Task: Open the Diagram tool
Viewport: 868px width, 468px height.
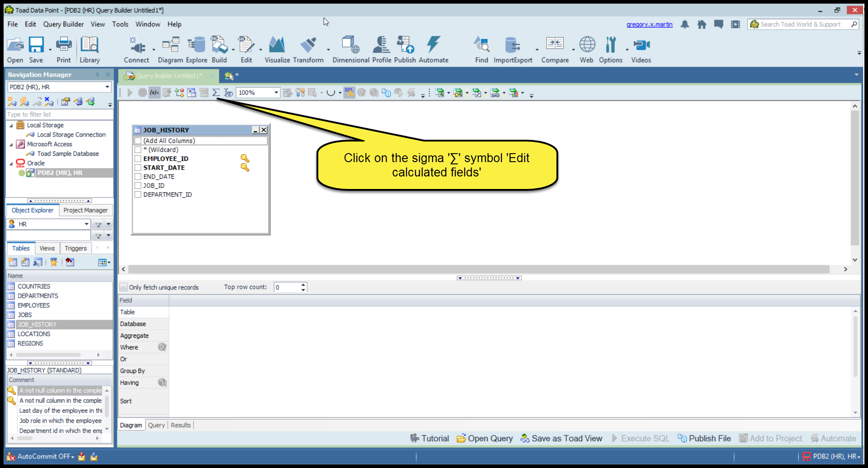Action: coord(171,50)
